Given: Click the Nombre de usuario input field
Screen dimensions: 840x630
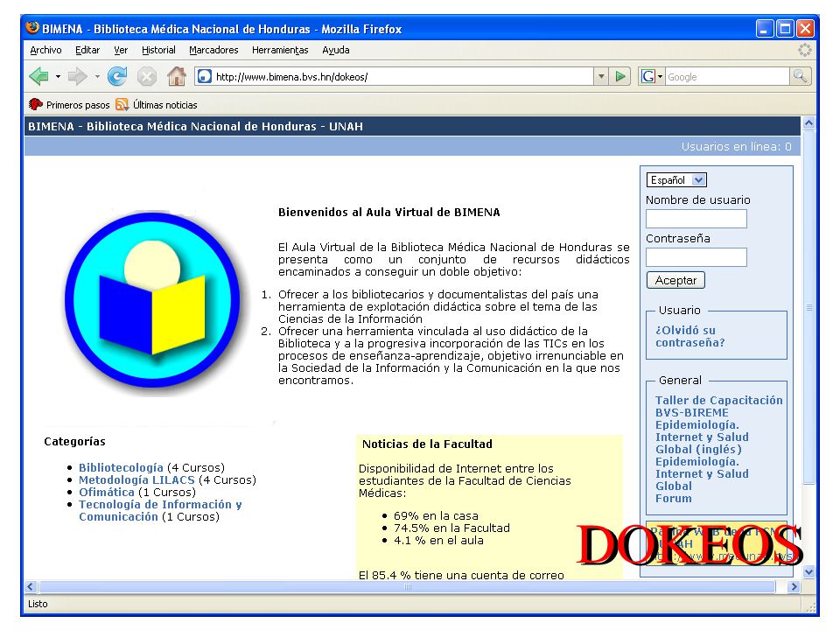Looking at the screenshot, I should point(696,219).
